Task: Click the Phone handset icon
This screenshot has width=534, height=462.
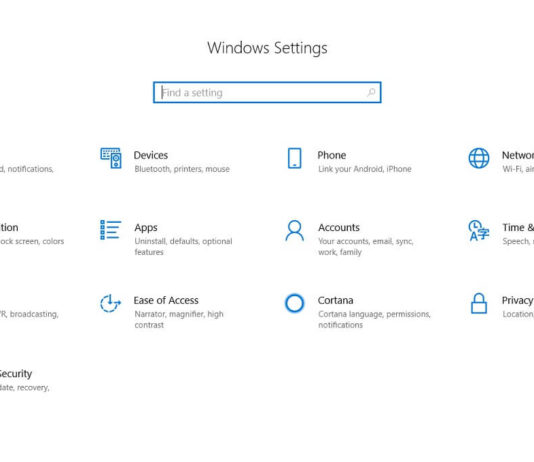Action: [x=295, y=158]
